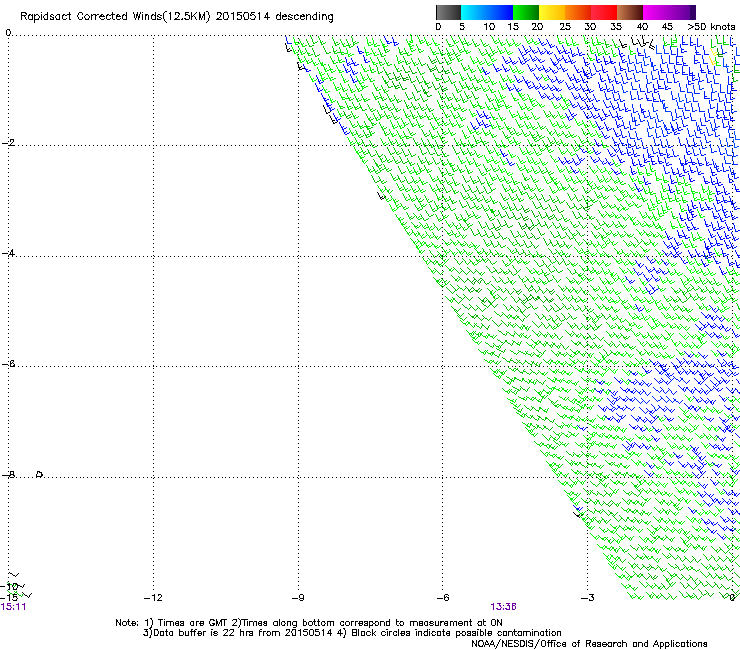Click the purple 15:11 time label
The image size is (740, 650).
click(13, 607)
